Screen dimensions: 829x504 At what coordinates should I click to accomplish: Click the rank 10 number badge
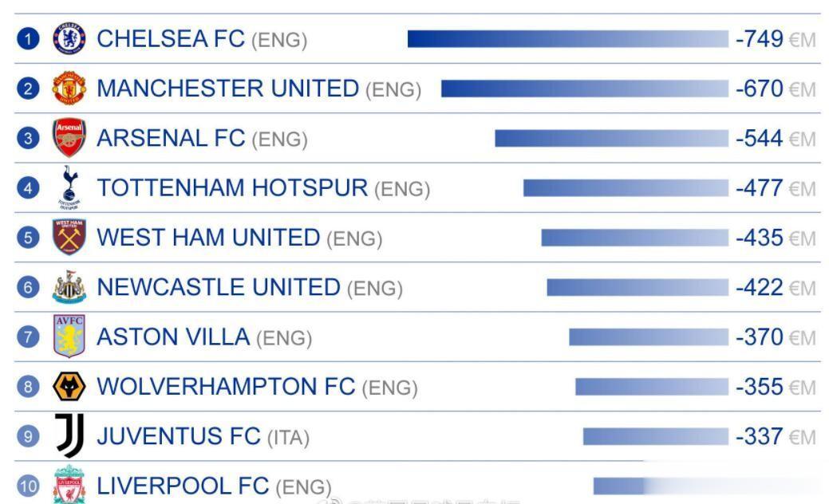[28, 486]
